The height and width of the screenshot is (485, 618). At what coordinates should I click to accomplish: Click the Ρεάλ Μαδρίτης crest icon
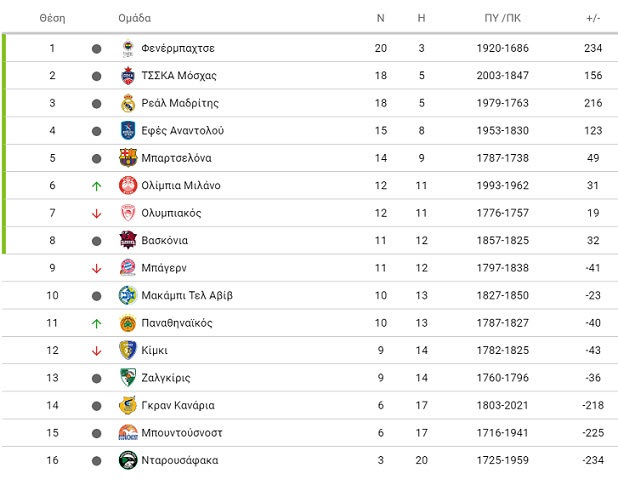128,103
